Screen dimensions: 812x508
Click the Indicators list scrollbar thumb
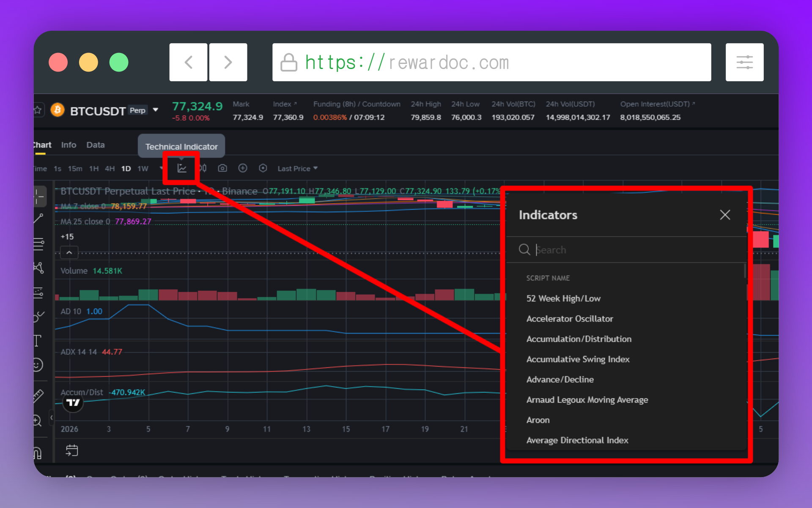[x=745, y=271]
